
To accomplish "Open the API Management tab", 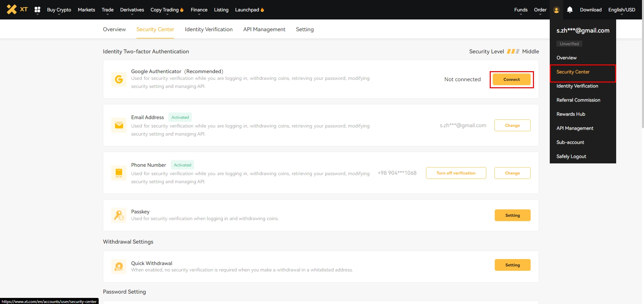I will 264,29.
